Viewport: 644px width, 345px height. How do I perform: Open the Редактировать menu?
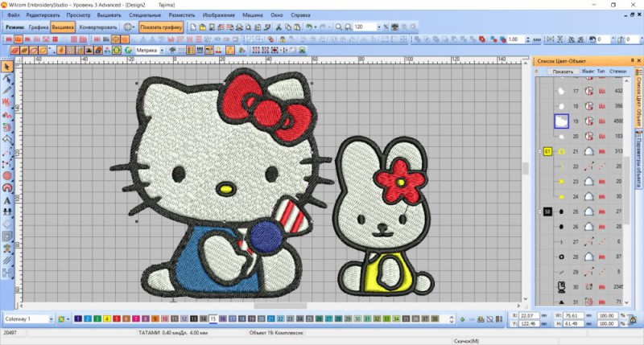coord(43,15)
